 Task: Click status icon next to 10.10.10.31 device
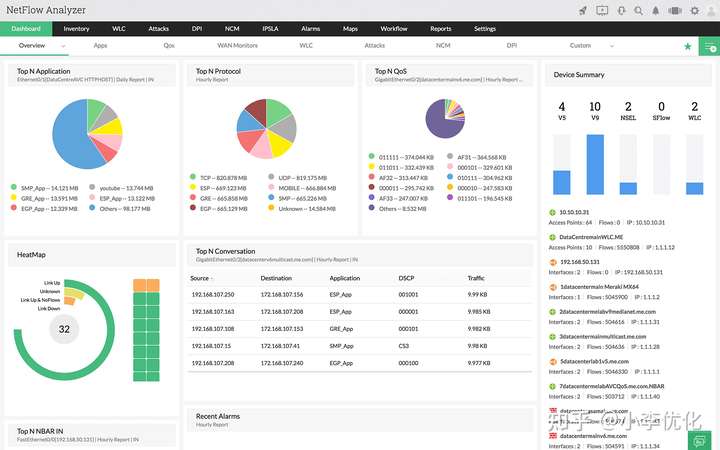[552, 212]
